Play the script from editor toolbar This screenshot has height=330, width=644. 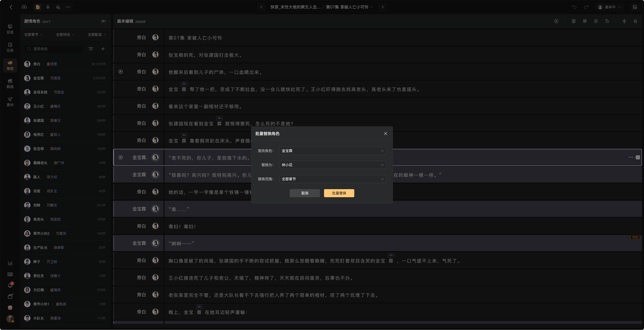coord(556,21)
